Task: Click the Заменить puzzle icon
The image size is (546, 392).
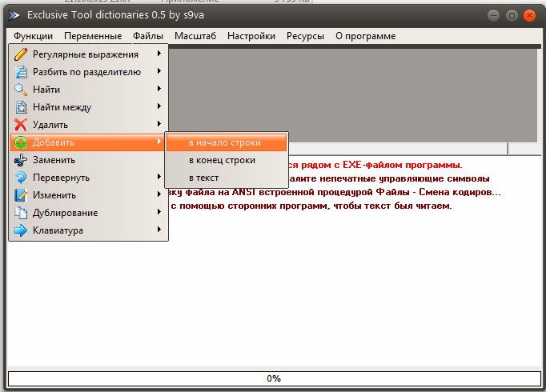Action: click(x=21, y=160)
